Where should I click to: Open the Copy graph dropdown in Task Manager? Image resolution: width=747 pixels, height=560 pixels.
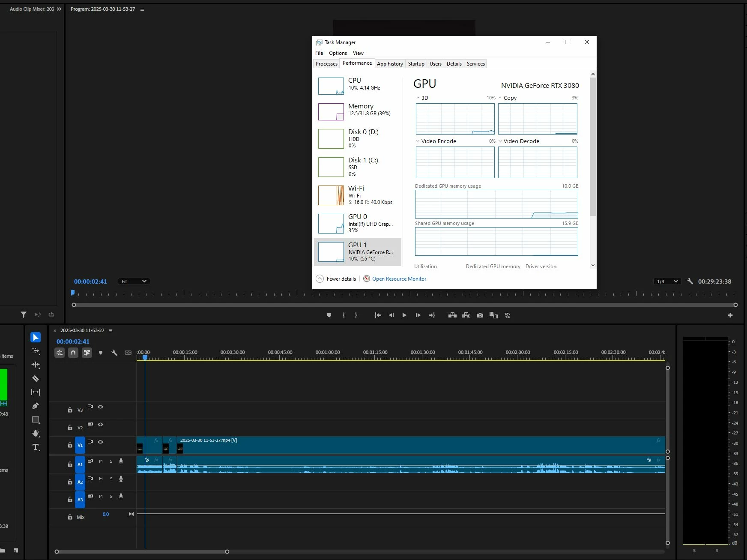[x=500, y=98]
